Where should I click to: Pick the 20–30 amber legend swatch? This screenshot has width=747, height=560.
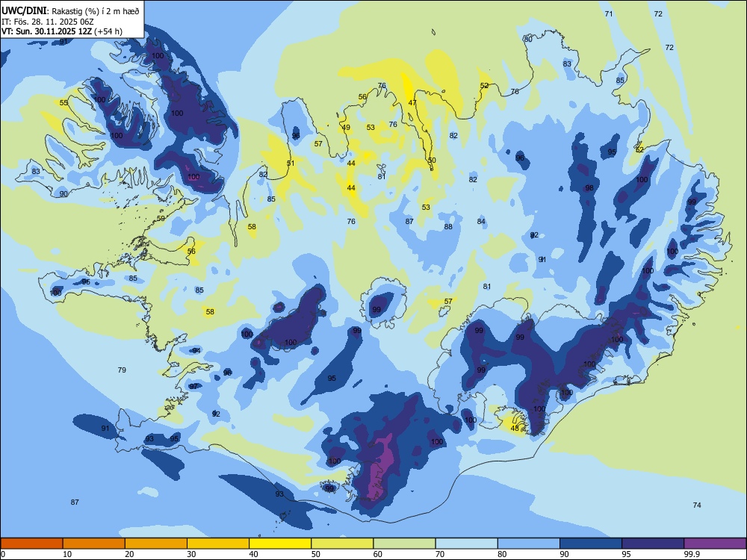156,544
